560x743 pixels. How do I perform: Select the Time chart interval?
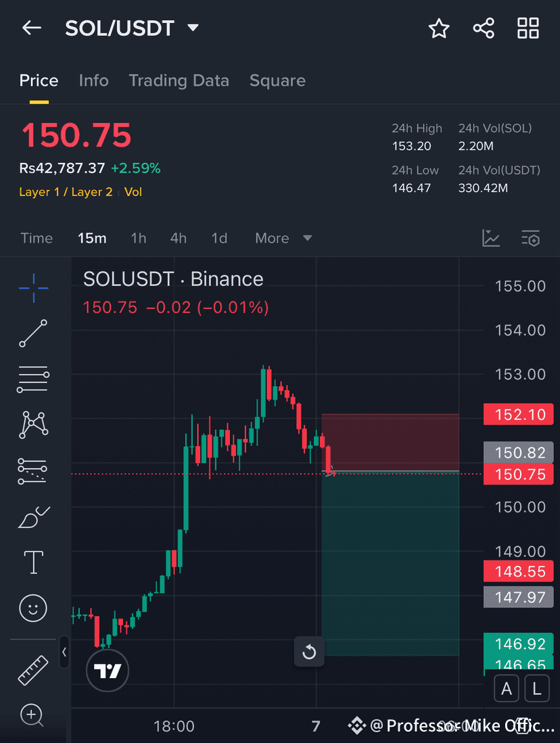tap(37, 238)
